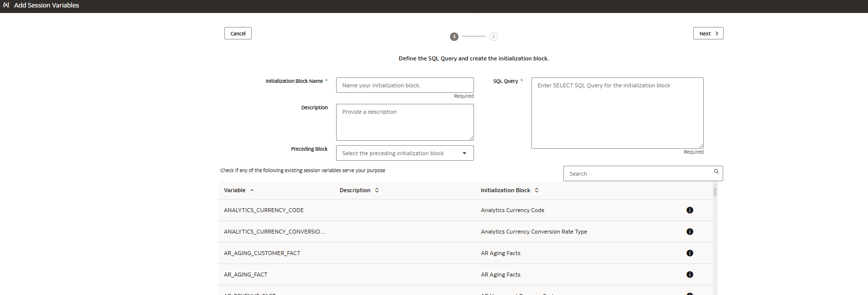The image size is (868, 295).
Task: Click the search magnifier icon
Action: click(716, 172)
